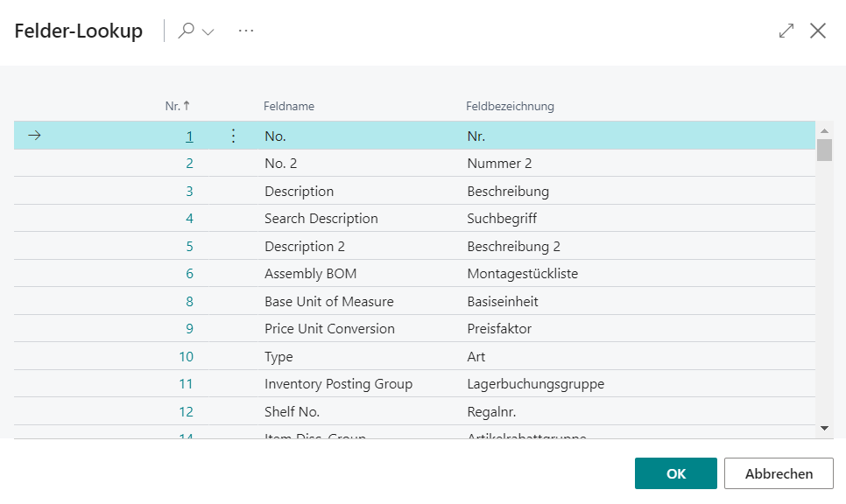The width and height of the screenshot is (846, 504).
Task: Click the vertical scrollbar thumb
Action: pyautogui.click(x=824, y=150)
